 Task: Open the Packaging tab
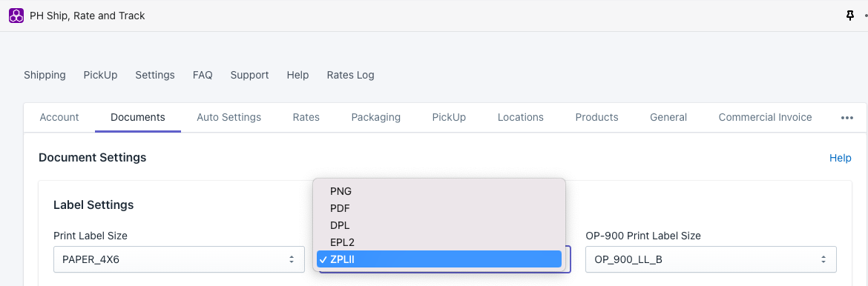(x=376, y=117)
